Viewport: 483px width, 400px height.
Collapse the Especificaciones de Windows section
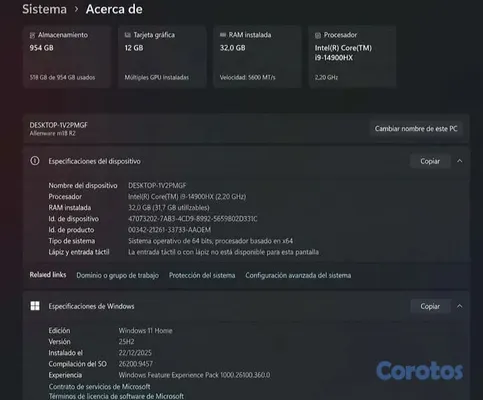[x=460, y=306]
